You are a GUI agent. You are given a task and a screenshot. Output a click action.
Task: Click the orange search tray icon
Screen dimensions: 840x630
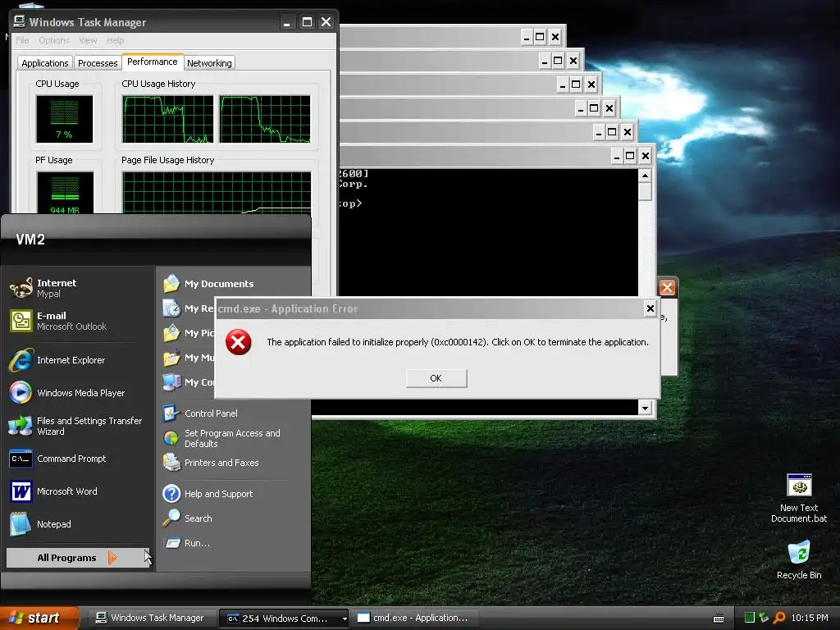point(779,618)
